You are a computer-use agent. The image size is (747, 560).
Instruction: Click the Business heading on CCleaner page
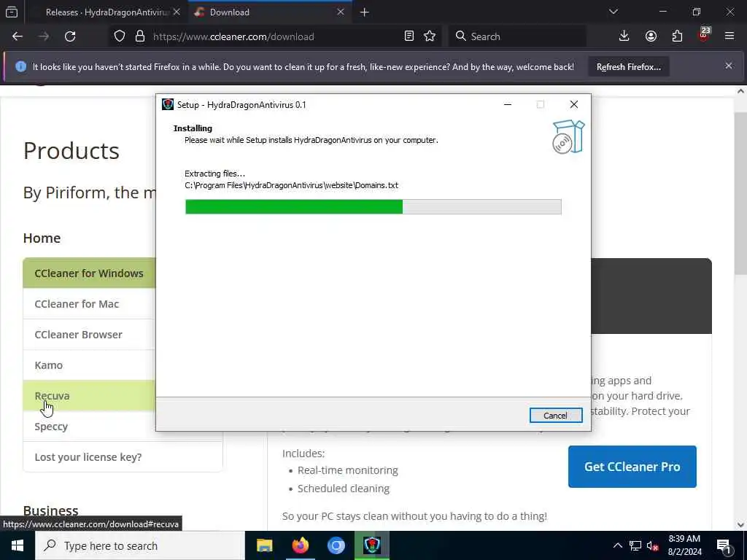coord(50,510)
